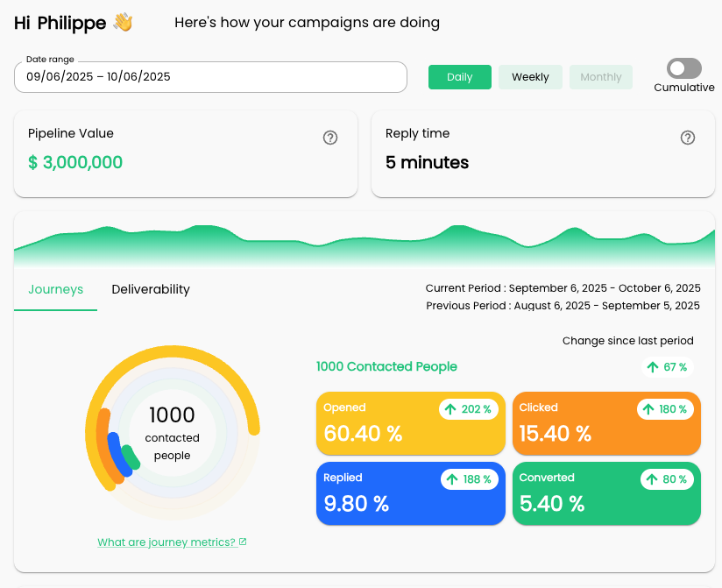
Task: Click the yellow Opened arc in donut chart
Action: tap(173, 350)
